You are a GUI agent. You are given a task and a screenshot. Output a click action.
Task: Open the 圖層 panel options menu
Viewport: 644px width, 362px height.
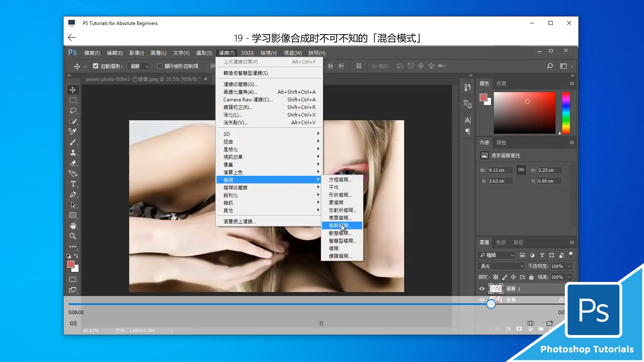[572, 242]
